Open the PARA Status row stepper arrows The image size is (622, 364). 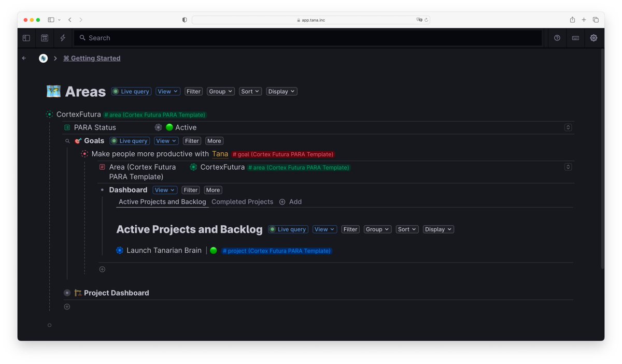pyautogui.click(x=568, y=127)
